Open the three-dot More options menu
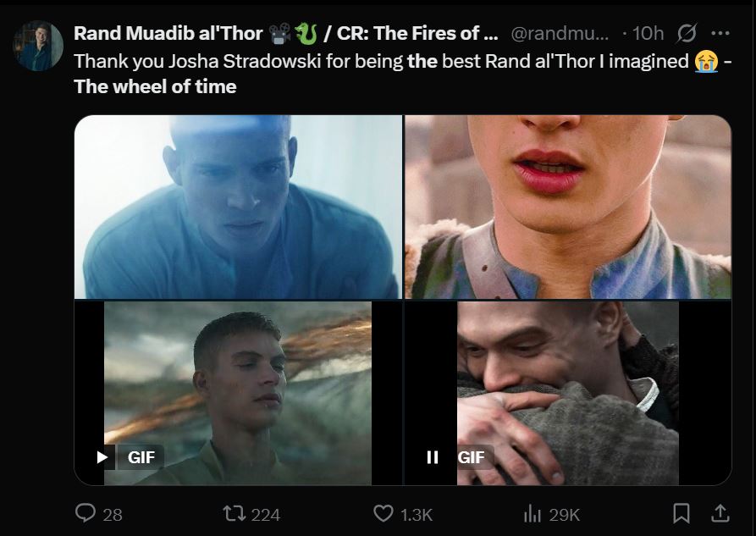The height and width of the screenshot is (536, 756). click(x=720, y=34)
